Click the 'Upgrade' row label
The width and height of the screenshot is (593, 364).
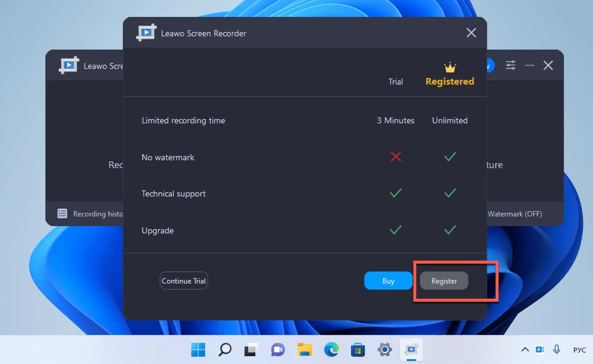coord(158,230)
